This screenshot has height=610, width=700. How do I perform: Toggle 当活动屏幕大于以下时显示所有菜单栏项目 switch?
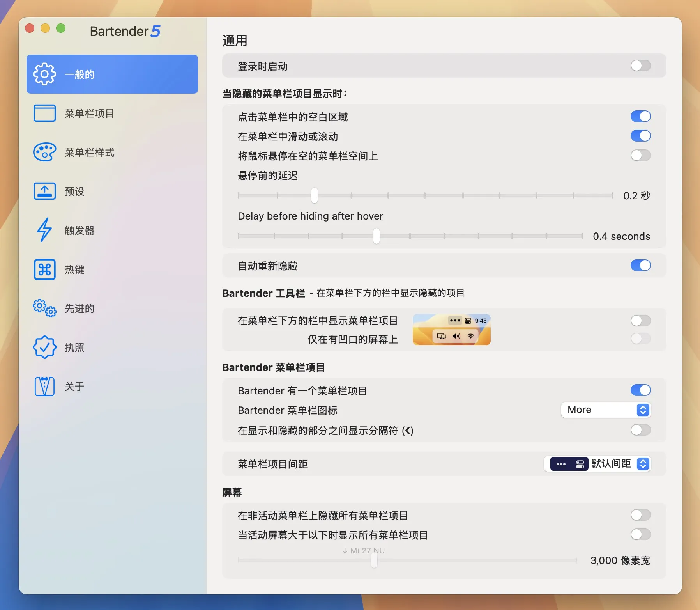(640, 534)
